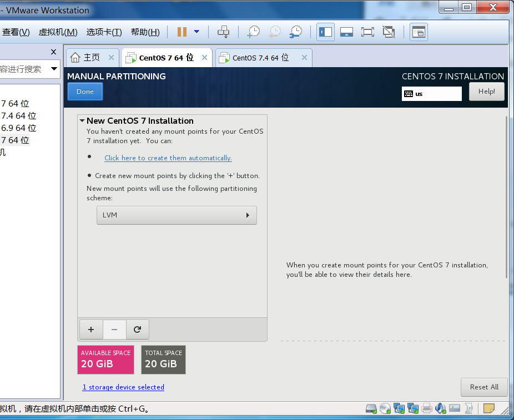The height and width of the screenshot is (420, 514).
Task: Open the 帮助(H) menu
Action: point(145,32)
